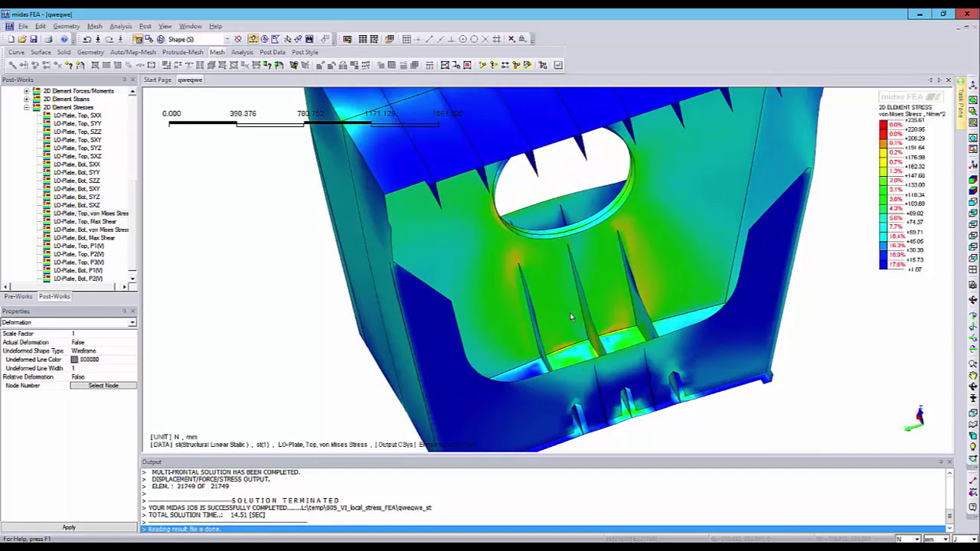The image size is (980, 551).
Task: Switch to the Auto/Map-Mesh toolbar tab
Action: (132, 52)
